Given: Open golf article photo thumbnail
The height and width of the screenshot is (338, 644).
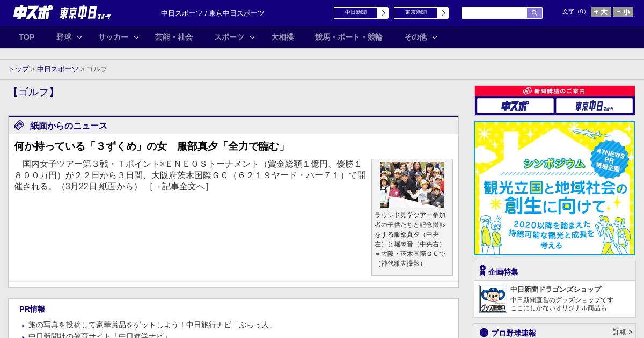Looking at the screenshot, I should [x=412, y=185].
